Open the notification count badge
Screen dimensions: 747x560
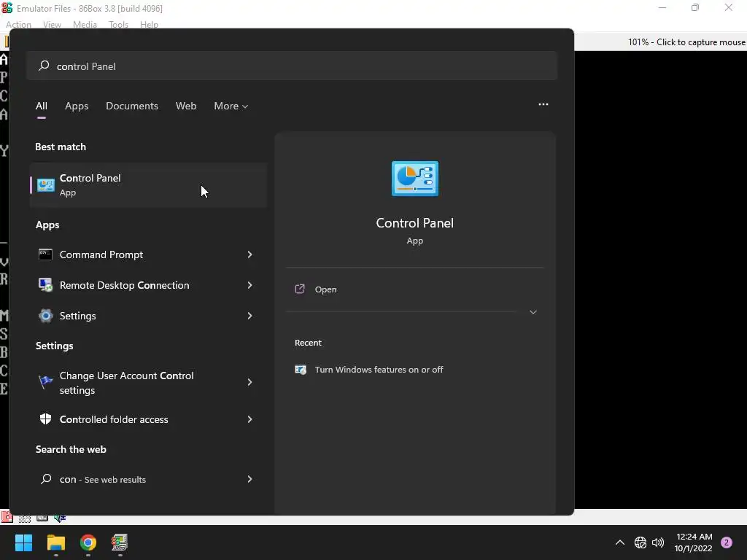(727, 542)
